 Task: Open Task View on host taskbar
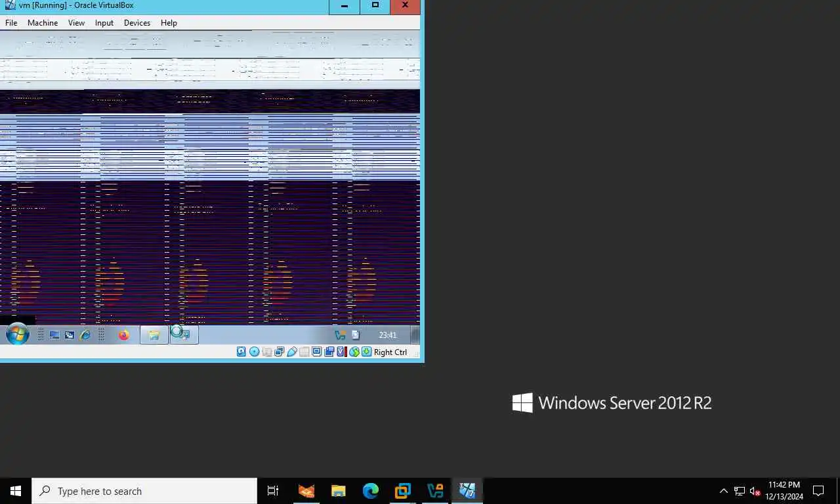(x=273, y=491)
